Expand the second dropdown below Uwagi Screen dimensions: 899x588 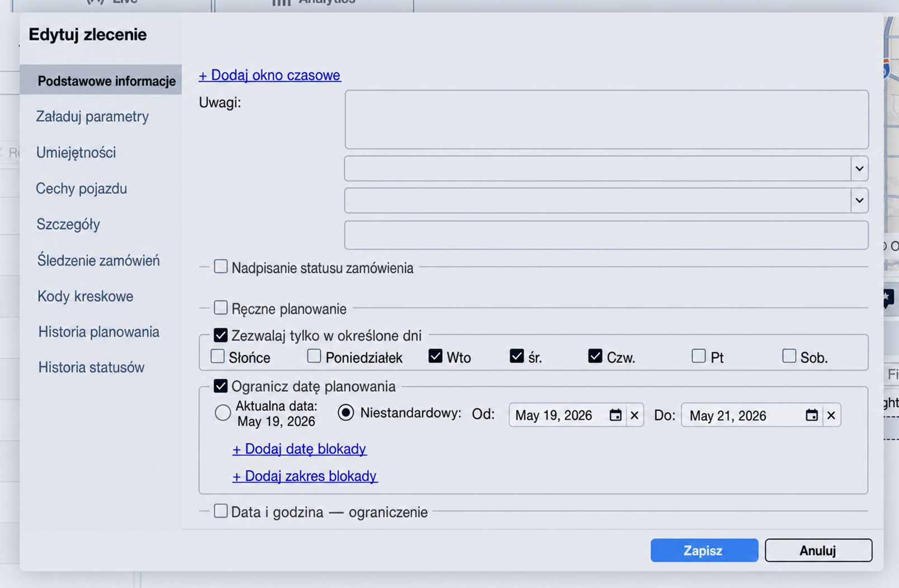(859, 200)
